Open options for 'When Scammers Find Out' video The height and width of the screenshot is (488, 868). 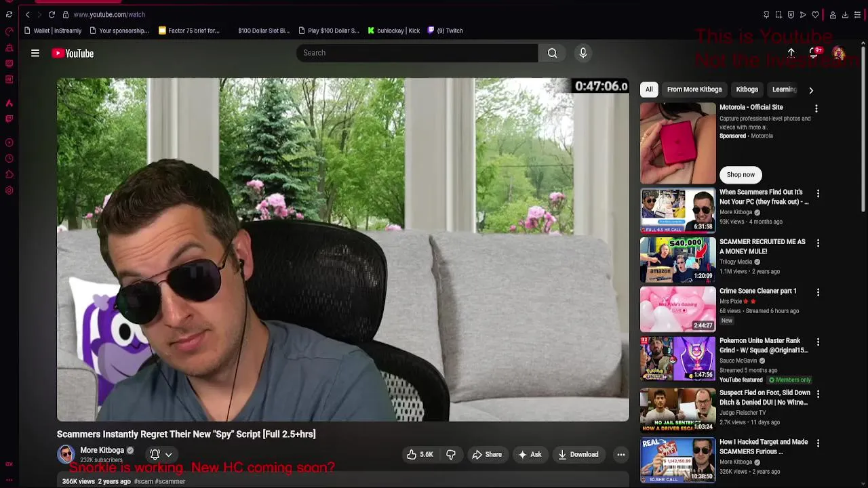point(818,194)
